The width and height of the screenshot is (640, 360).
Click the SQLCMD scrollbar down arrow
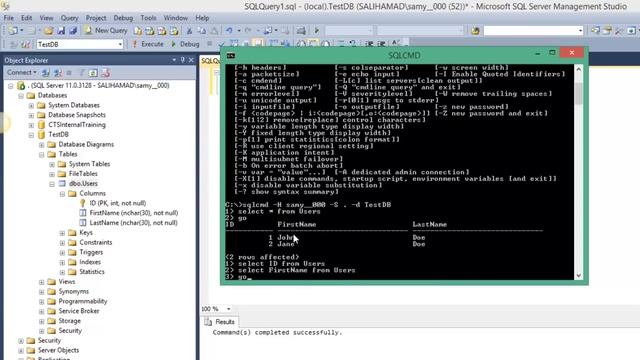[578, 276]
